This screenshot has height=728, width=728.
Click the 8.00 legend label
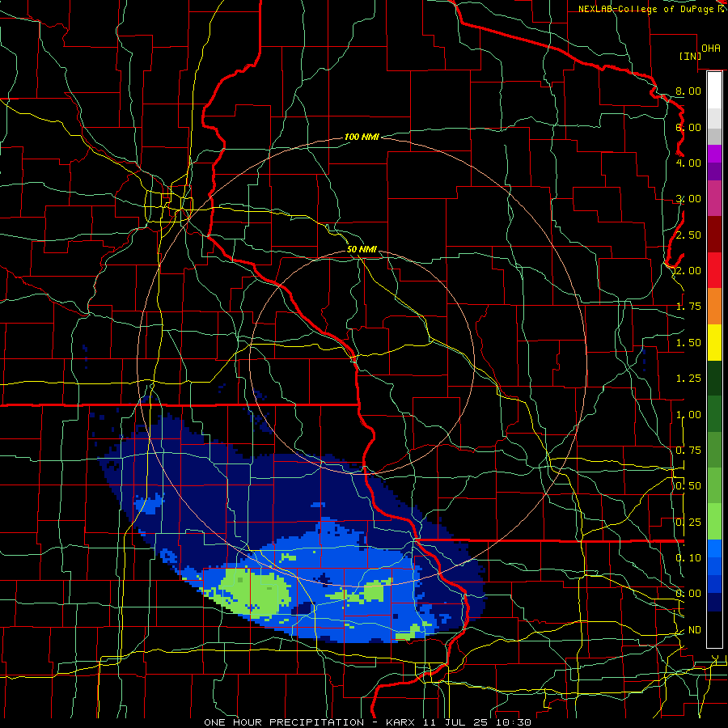[688, 91]
